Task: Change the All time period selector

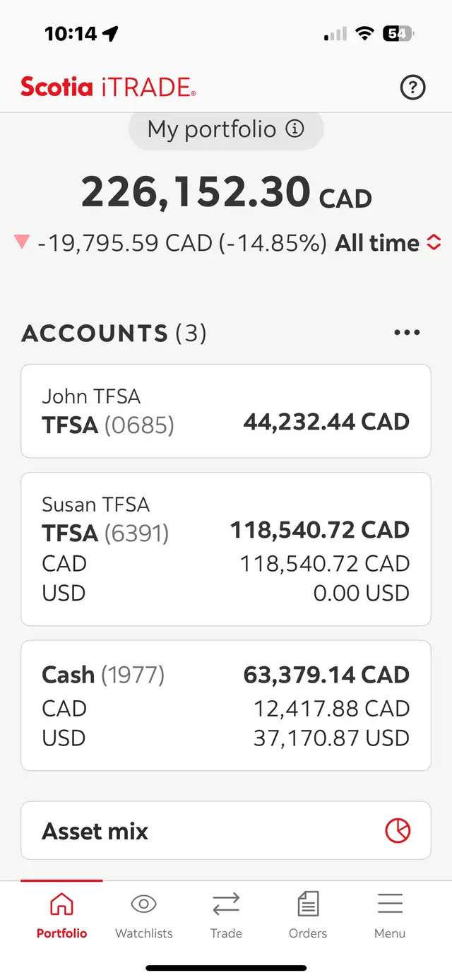Action: pyautogui.click(x=388, y=243)
